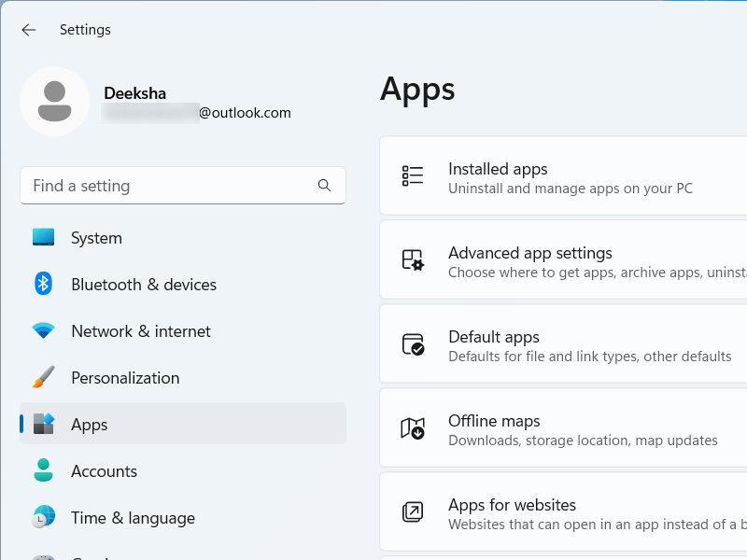This screenshot has width=747, height=560.
Task: Click Deeksha's profile picture
Action: (54, 103)
